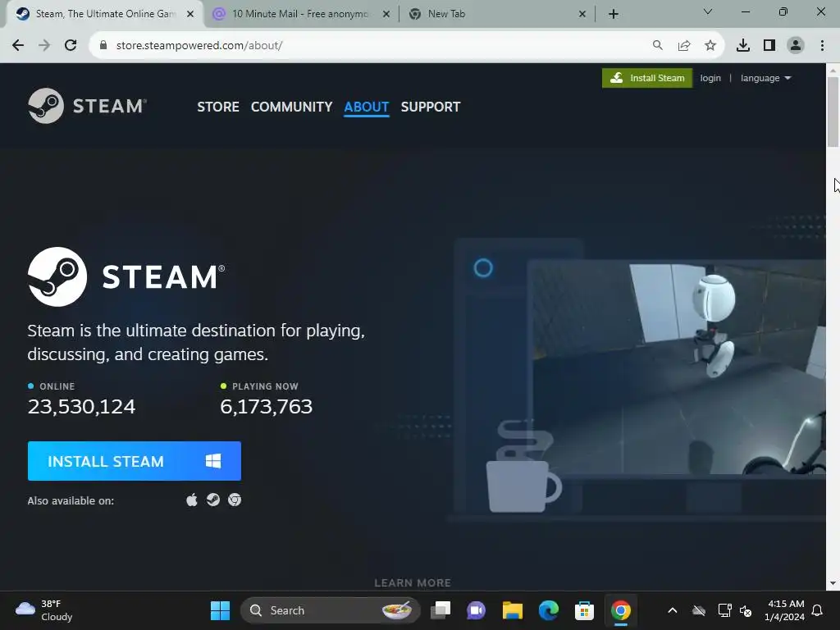This screenshot has height=630, width=840.
Task: Open Chrome downloads icon
Action: coord(743,46)
